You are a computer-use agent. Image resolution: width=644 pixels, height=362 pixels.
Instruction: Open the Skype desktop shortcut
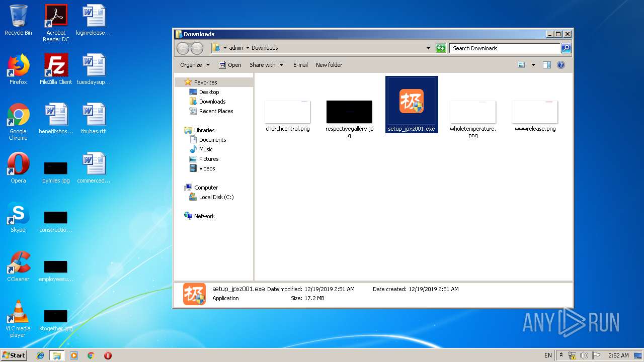click(18, 217)
